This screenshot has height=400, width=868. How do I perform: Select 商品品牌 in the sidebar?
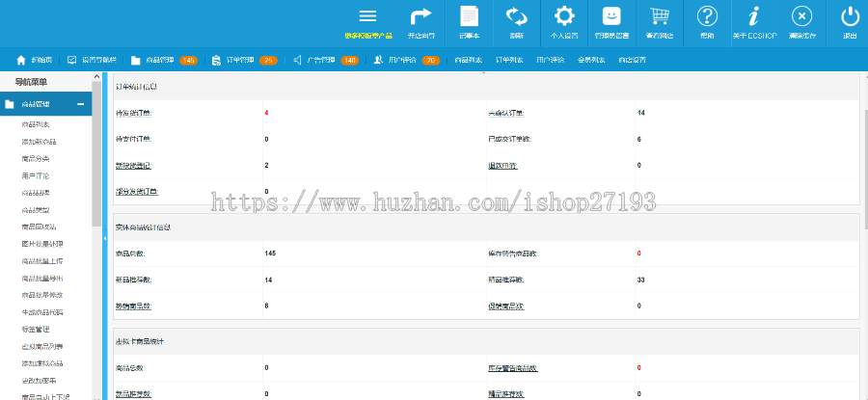[x=36, y=193]
